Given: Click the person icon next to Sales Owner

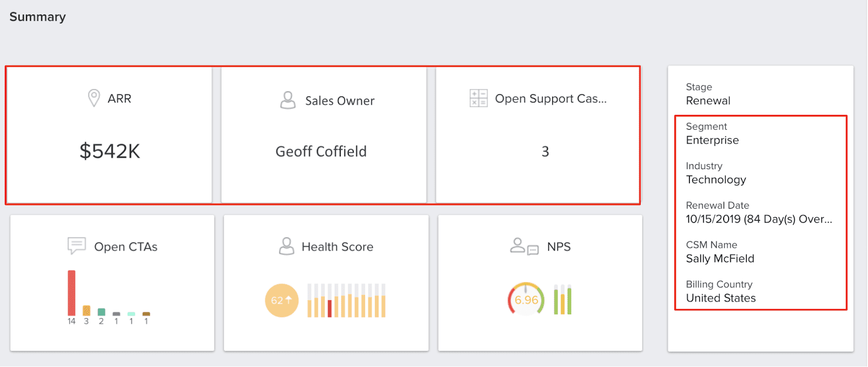Looking at the screenshot, I should pos(288,100).
